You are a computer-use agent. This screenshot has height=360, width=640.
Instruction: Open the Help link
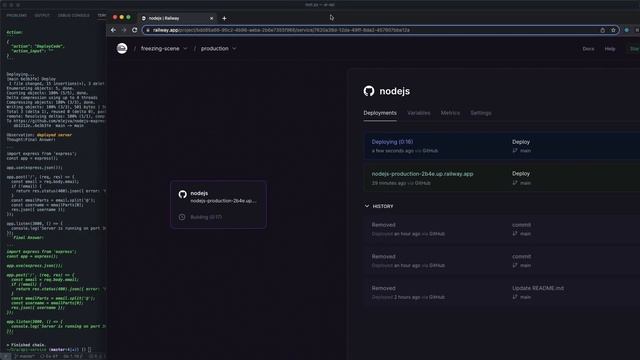[x=610, y=49]
